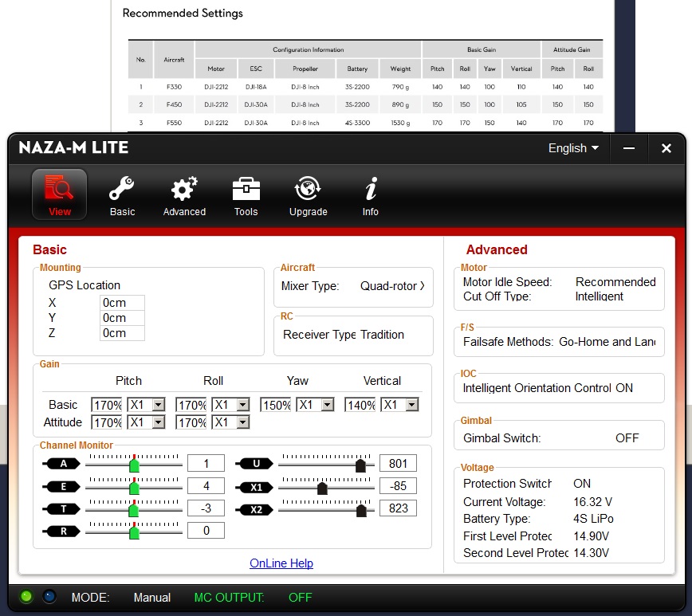Viewport: 692px width, 616px height.
Task: Click the channel X1 slider handle
Action: click(322, 488)
